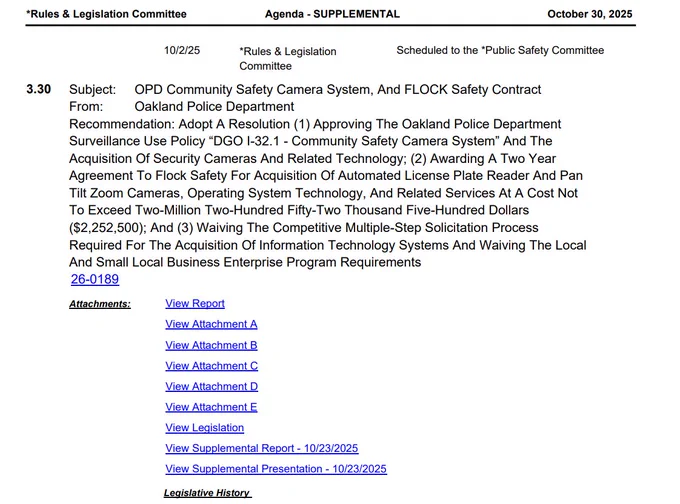Click the 'From:' field label

[x=86, y=107]
